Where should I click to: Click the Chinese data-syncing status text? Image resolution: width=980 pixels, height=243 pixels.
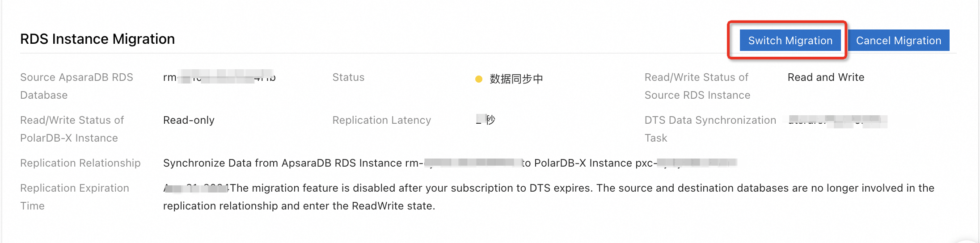pyautogui.click(x=516, y=79)
